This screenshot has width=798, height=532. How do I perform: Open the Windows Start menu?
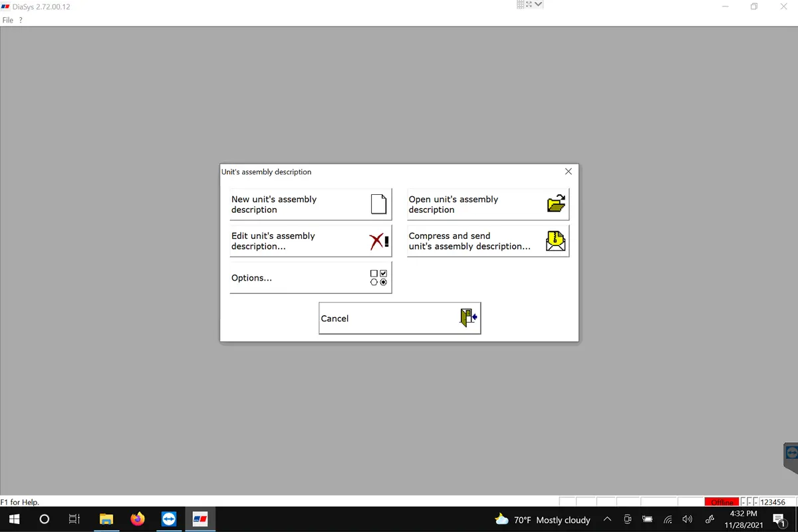(13, 519)
